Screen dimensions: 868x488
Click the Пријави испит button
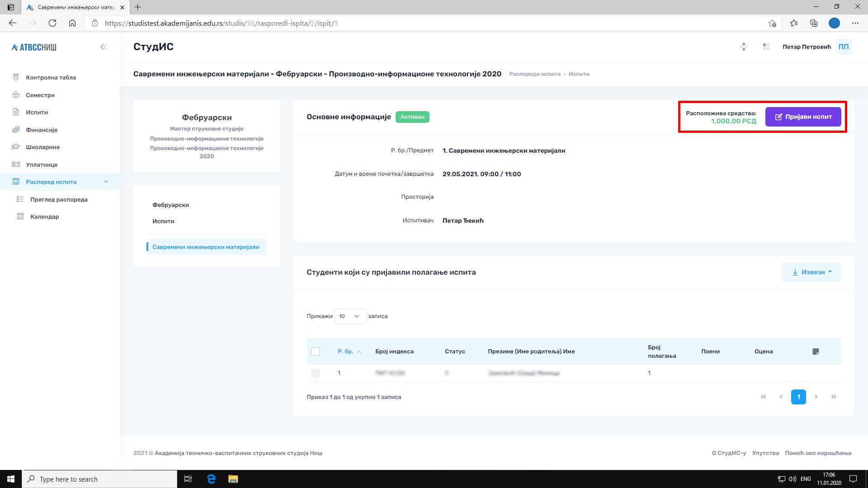803,117
